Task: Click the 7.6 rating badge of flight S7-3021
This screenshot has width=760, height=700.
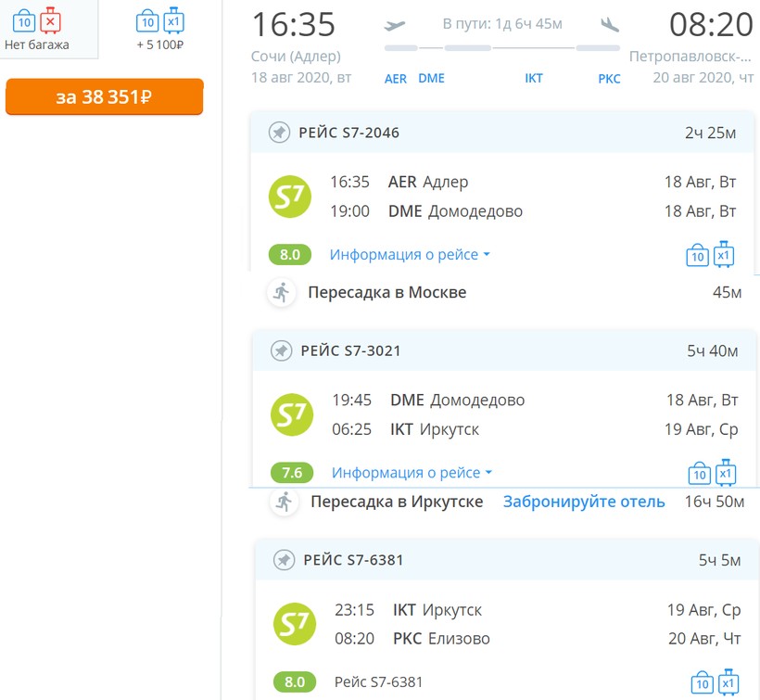Action: [x=292, y=473]
